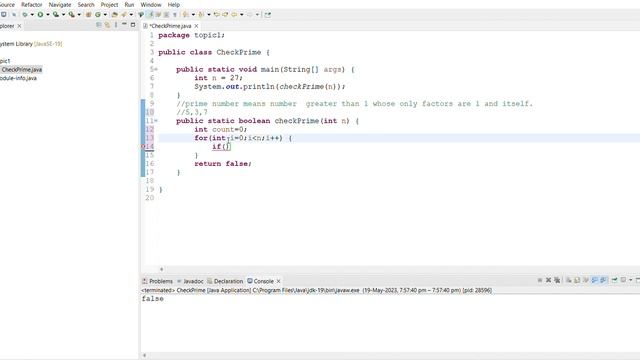
Task: Click the Coverage launch icon
Action: [x=56, y=15]
